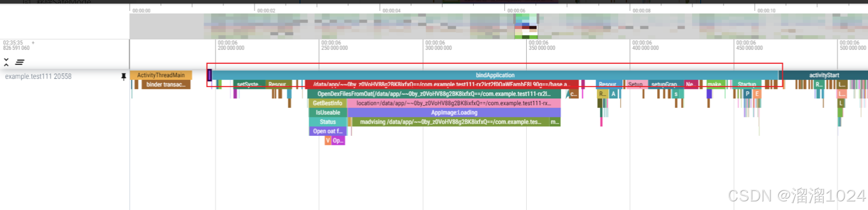The image size is (868, 210).
Task: Collapse all tracks using the double-chevron icon
Action: (x=6, y=62)
